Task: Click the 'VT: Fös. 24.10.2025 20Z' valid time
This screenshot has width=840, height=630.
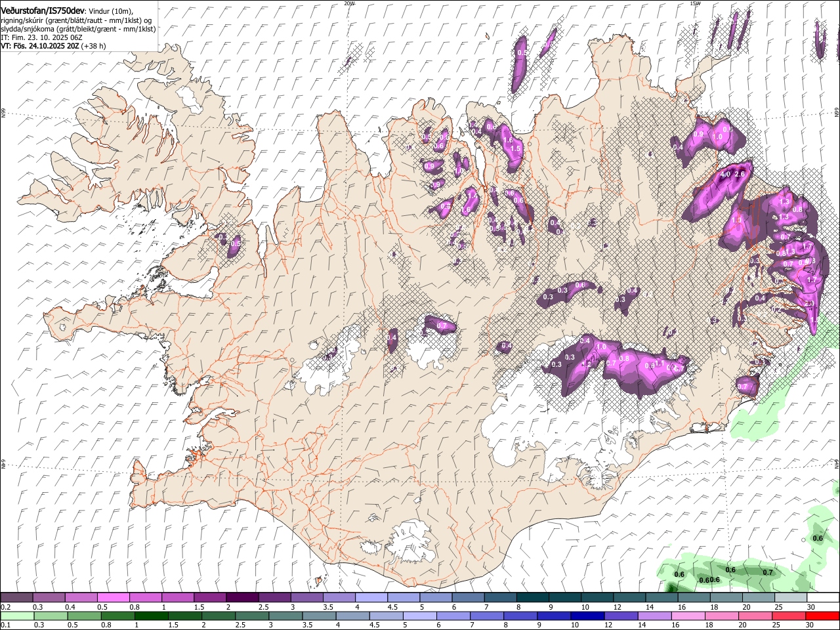Action: (40, 47)
